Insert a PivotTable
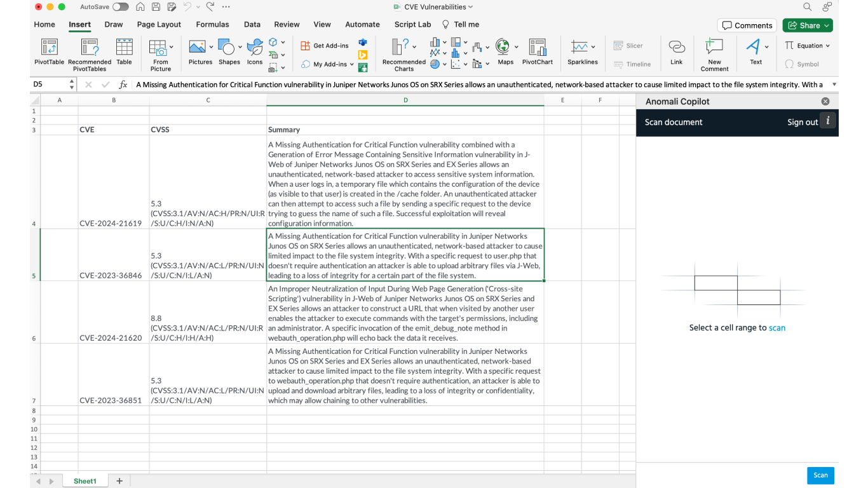 (49, 51)
